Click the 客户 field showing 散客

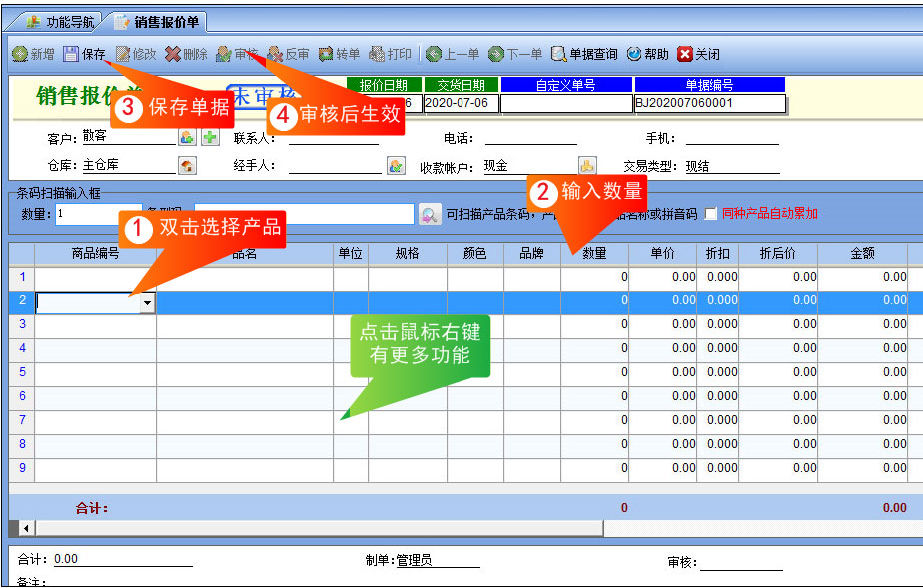pyautogui.click(x=129, y=136)
